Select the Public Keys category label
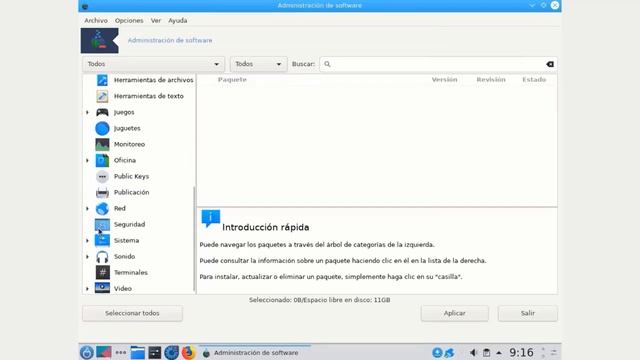 131,176
